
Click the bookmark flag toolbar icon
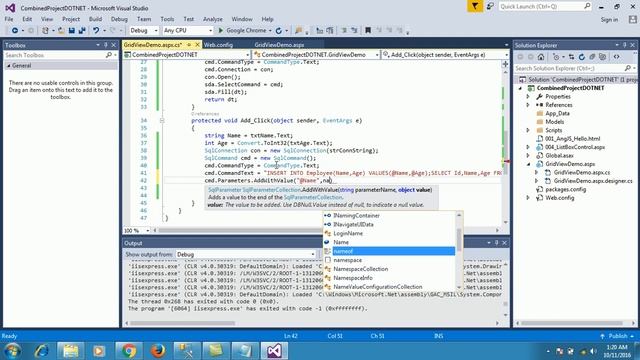368,31
